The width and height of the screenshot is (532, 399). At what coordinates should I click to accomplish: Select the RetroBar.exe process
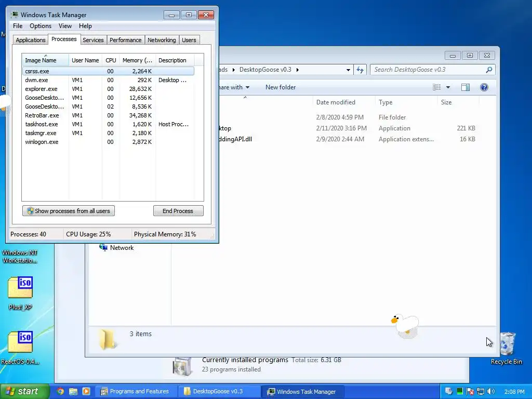(108, 115)
